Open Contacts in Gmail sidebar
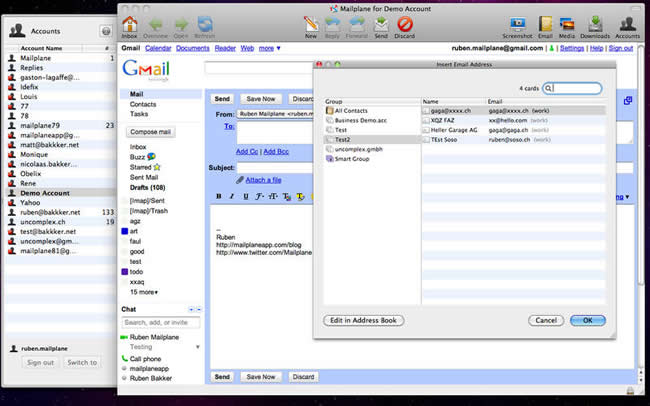Screen dimensions: 650x406 (143, 104)
